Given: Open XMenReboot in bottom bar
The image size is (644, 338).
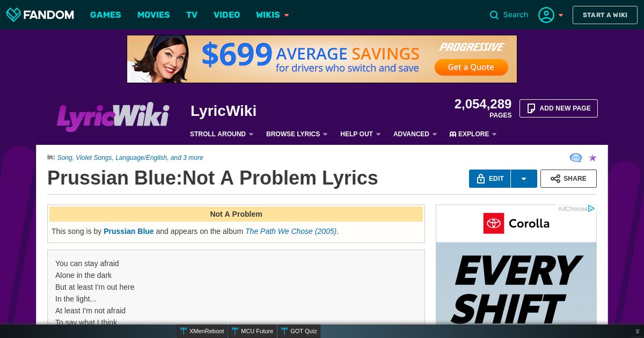Looking at the screenshot, I should pyautogui.click(x=202, y=331).
